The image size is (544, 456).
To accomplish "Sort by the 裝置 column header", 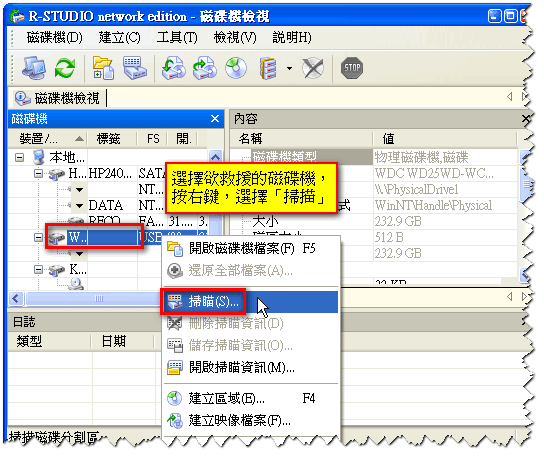I will point(48,139).
